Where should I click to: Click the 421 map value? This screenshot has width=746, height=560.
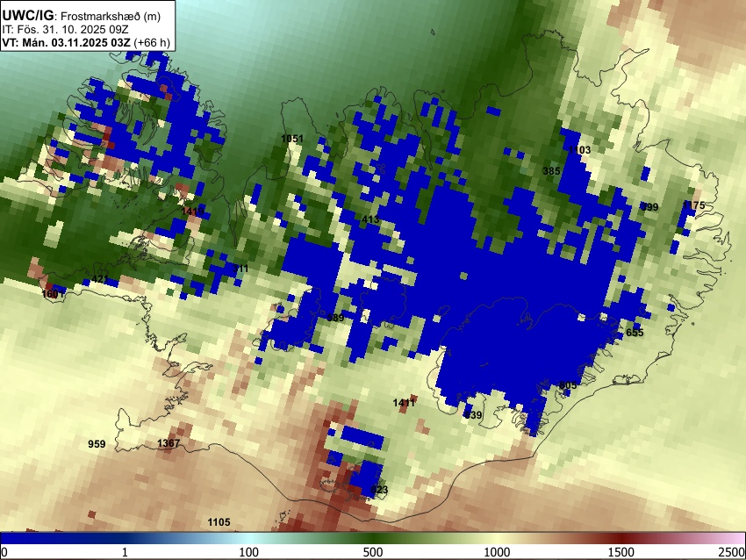[x=100, y=279]
